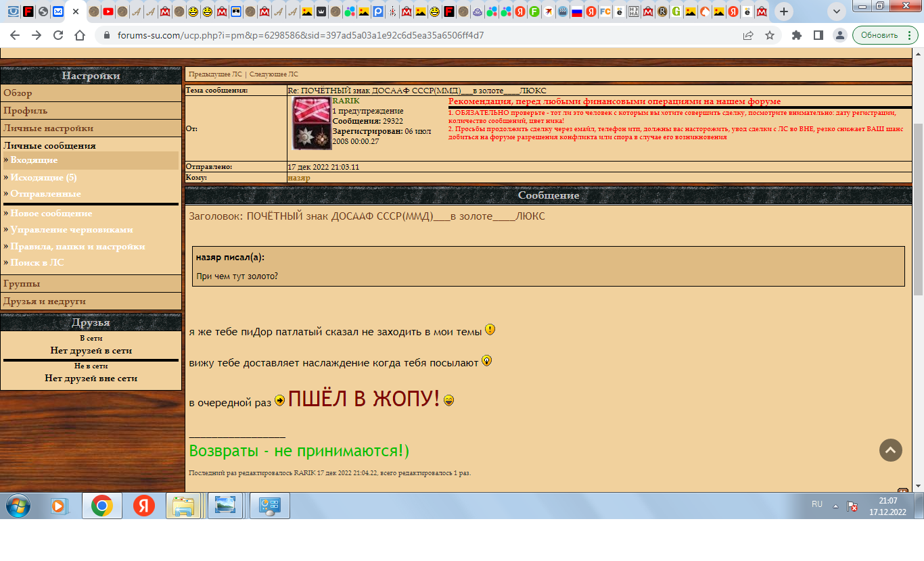Switch to the globe icon tab
Viewport: 924px width, 561px height.
(x=43, y=11)
